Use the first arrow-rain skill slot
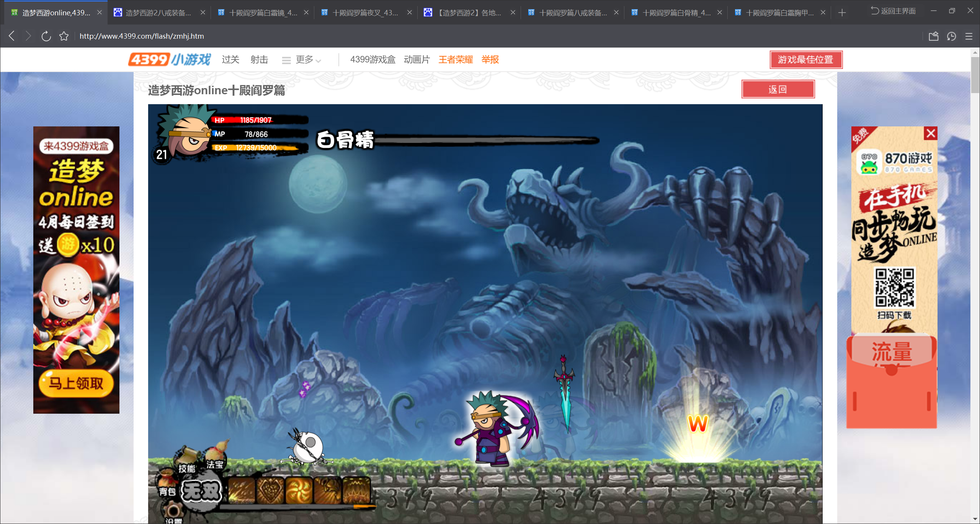This screenshot has height=524, width=980. click(x=242, y=490)
